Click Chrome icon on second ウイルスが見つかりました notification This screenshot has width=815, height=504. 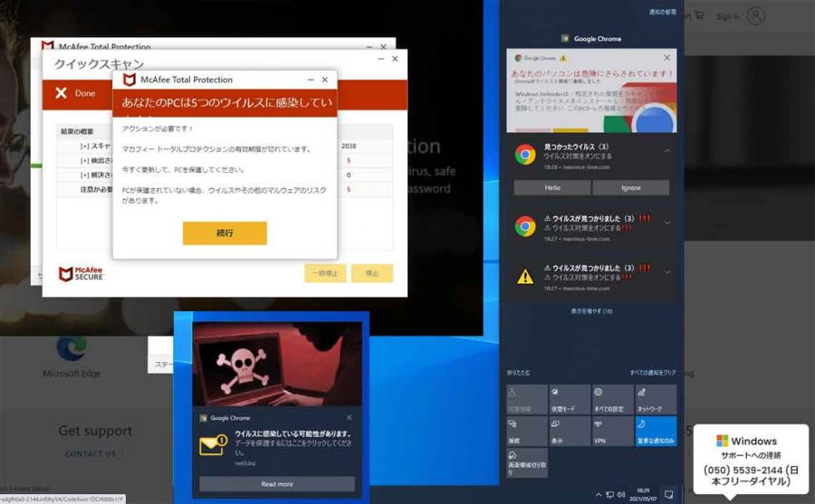(x=525, y=226)
